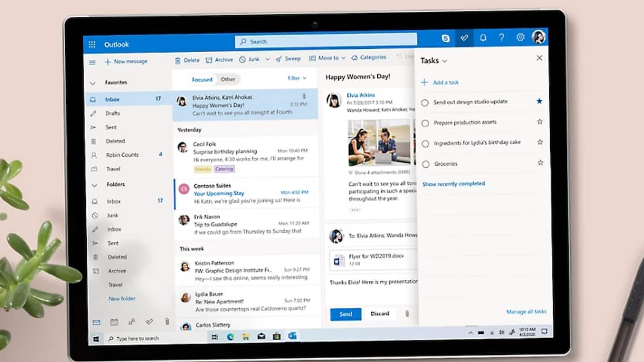Switch to Calendar in the bottom sidebar
Viewport: 644px width, 362px height.
[x=114, y=322]
